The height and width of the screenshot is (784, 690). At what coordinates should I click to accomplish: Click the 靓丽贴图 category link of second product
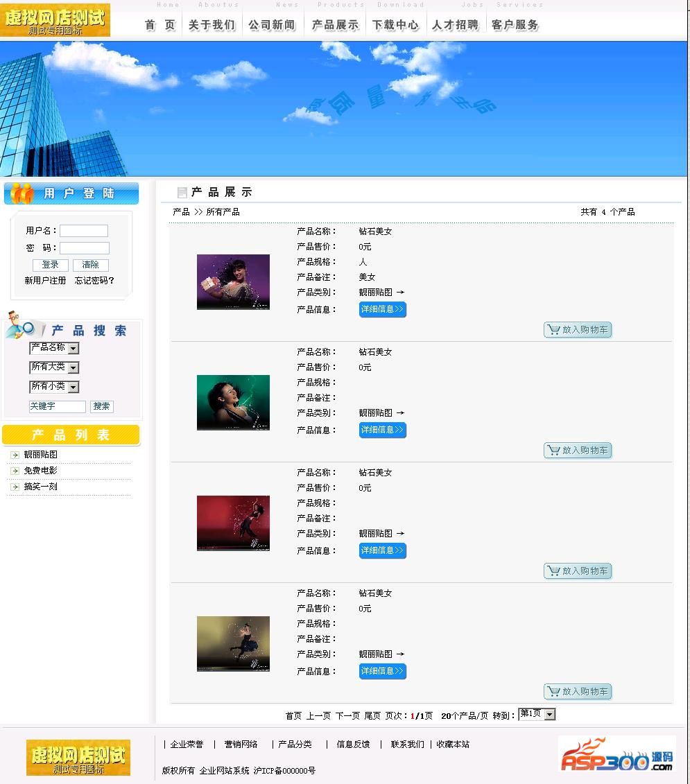click(375, 413)
